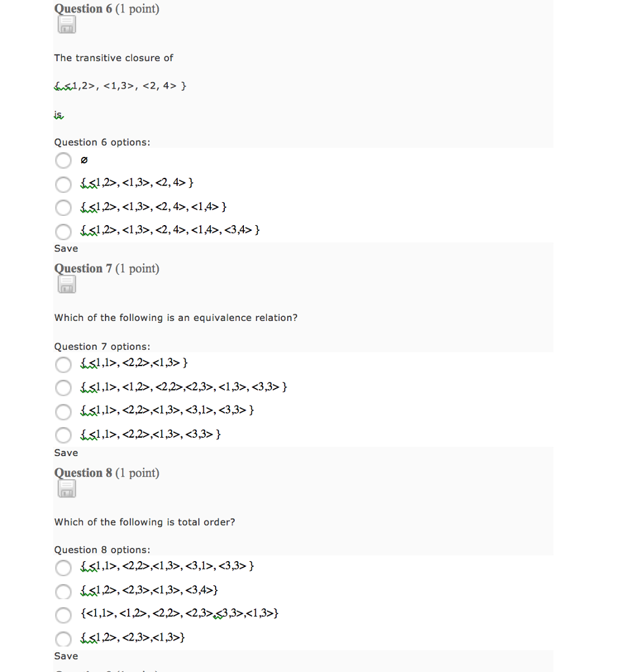Choose Question 8 option ending with <3,4>}
Image resolution: width=640 pixels, height=672 pixels.
(x=64, y=592)
